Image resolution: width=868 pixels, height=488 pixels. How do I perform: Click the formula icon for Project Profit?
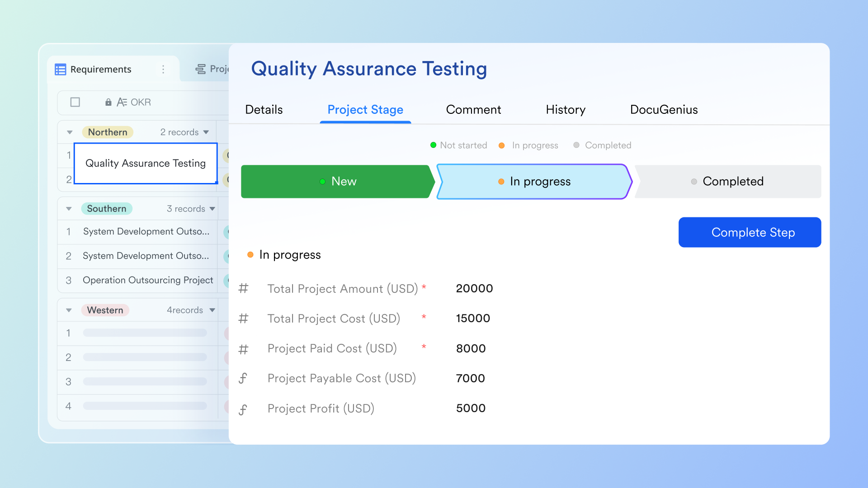(x=243, y=409)
